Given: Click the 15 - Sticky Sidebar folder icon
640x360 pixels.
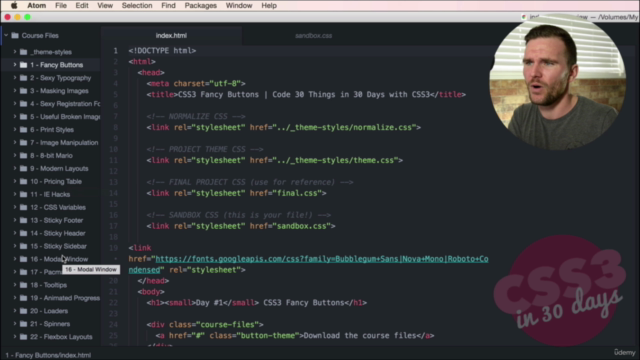Looking at the screenshot, I should pyautogui.click(x=23, y=246).
